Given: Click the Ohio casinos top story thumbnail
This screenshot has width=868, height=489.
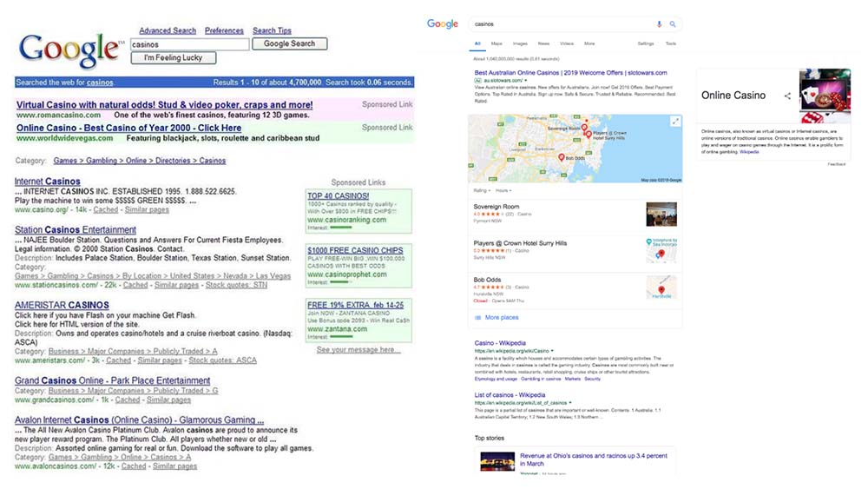Looking at the screenshot, I should [497, 461].
